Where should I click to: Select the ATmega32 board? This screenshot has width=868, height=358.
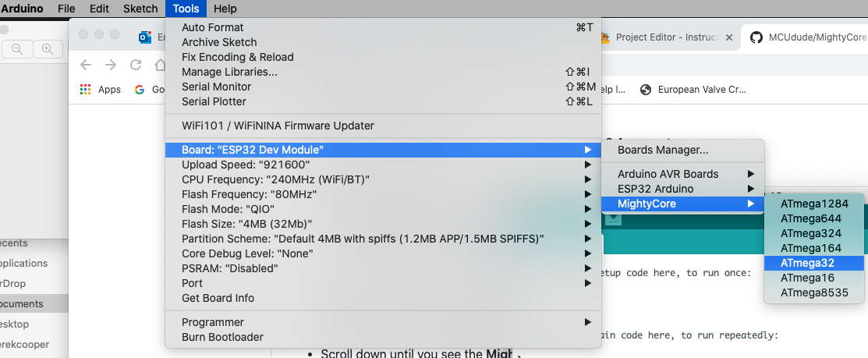814,263
